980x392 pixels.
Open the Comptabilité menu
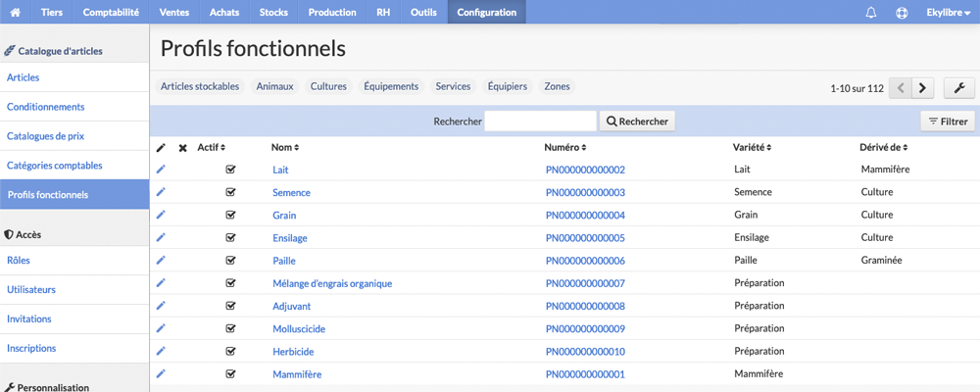(x=111, y=12)
